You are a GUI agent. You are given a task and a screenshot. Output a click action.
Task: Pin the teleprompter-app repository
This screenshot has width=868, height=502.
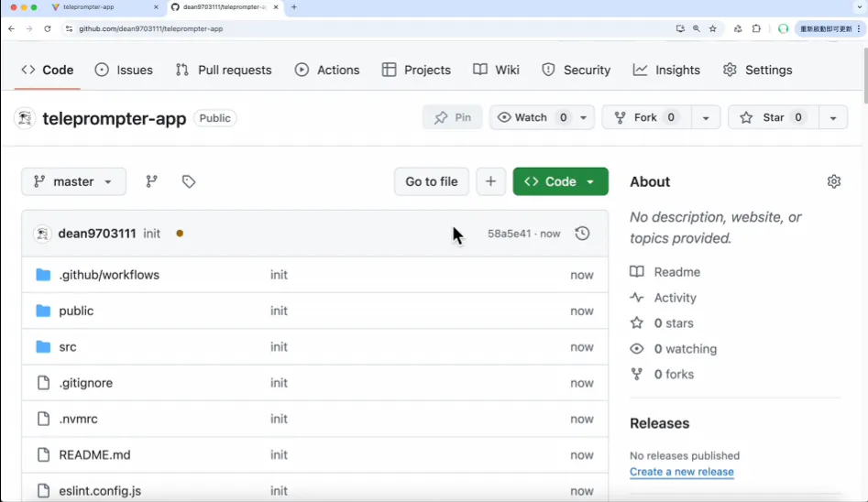coord(452,117)
